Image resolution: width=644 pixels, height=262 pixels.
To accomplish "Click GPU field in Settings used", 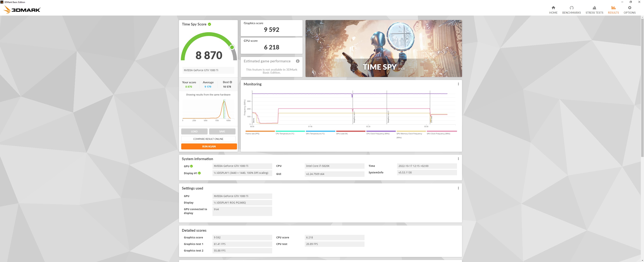I will click(x=242, y=196).
